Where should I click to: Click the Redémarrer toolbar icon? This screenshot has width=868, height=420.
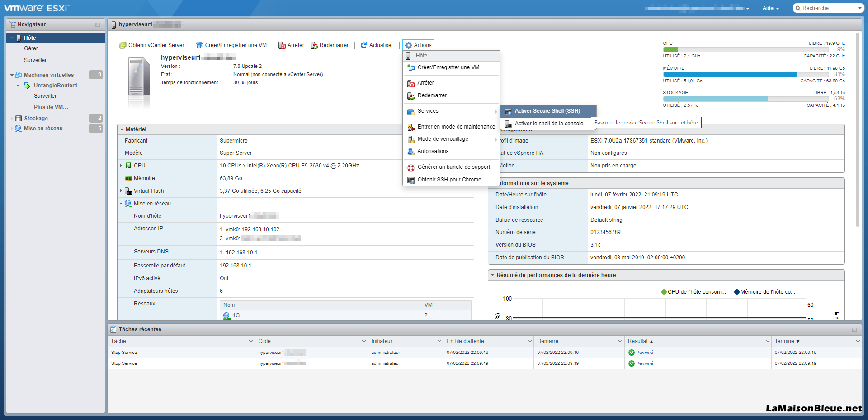tap(314, 45)
